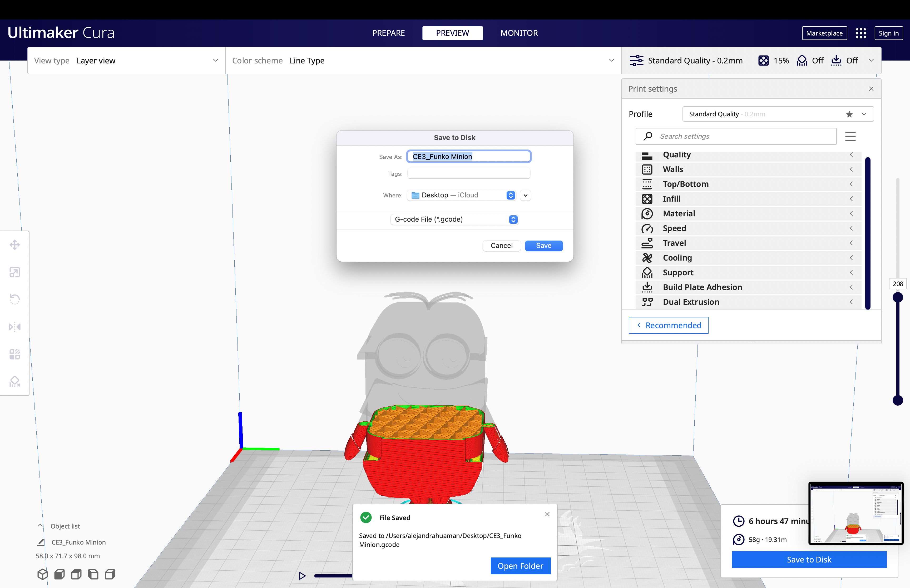Open the G-code file format dropdown

point(454,220)
